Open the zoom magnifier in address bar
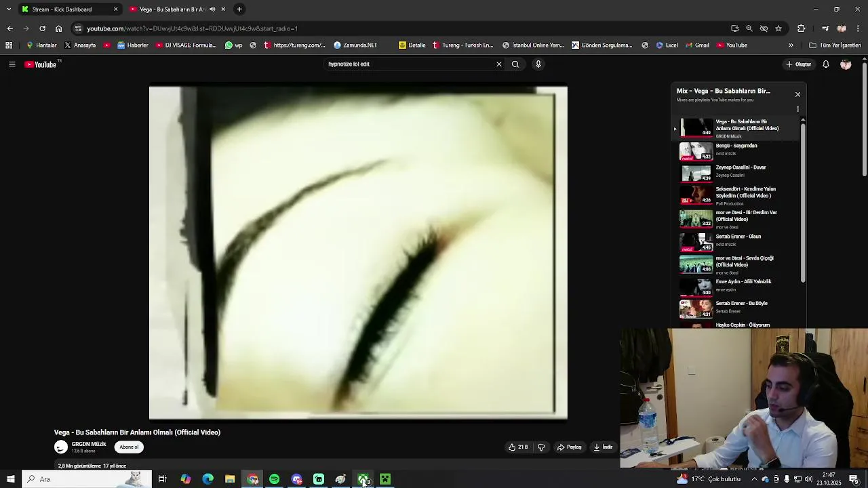868x488 pixels. 749,28
